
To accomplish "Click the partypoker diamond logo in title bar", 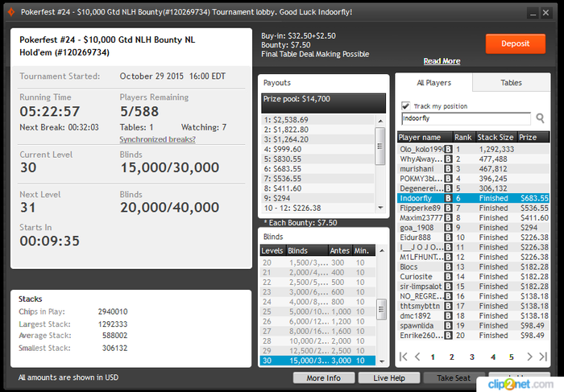I will [11, 12].
